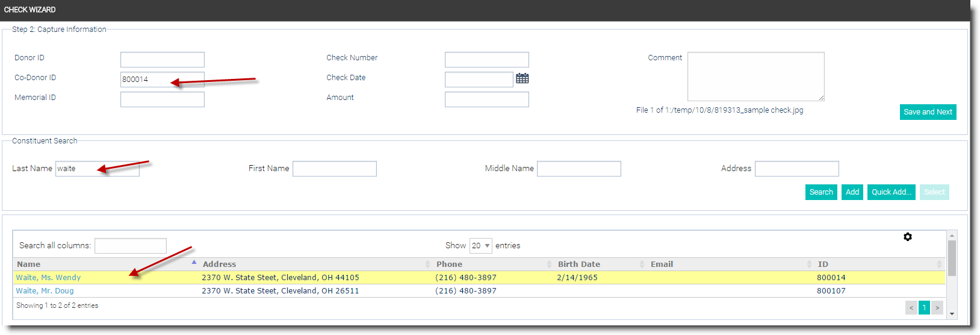Click the phone number in Wendy's row
This screenshot has width=980, height=335.
tap(466, 278)
